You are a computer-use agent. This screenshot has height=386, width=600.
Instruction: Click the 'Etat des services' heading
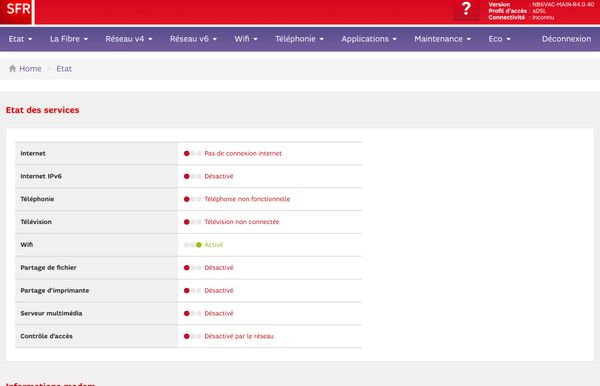pos(42,110)
